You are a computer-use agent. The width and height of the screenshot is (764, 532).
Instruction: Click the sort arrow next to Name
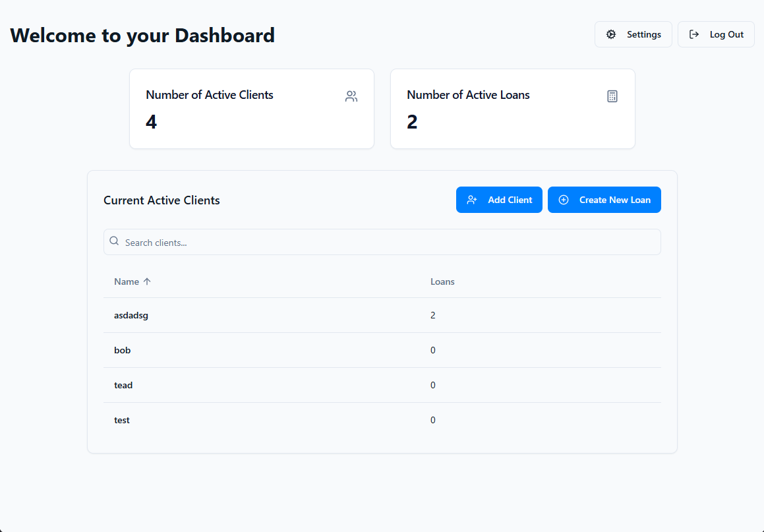pos(146,281)
